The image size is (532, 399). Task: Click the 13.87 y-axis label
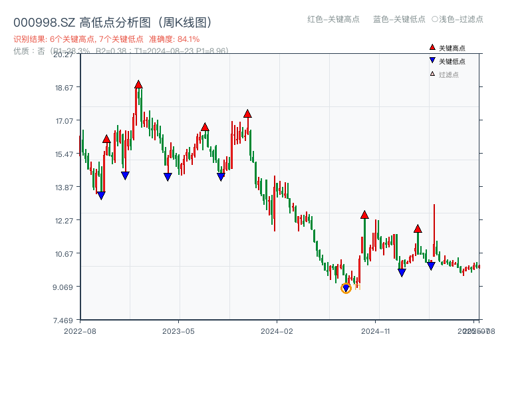64,188
